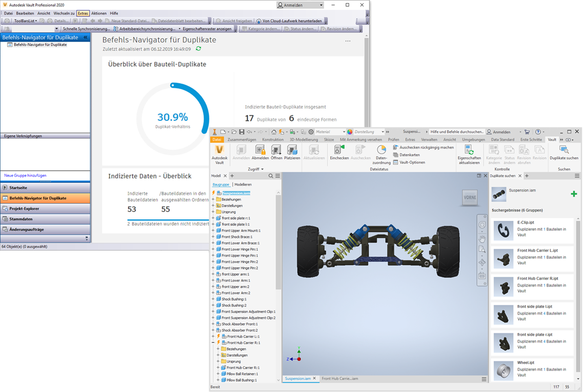Click the Autodesk Vault ribbon icon
583x392 pixels.
pos(219,155)
